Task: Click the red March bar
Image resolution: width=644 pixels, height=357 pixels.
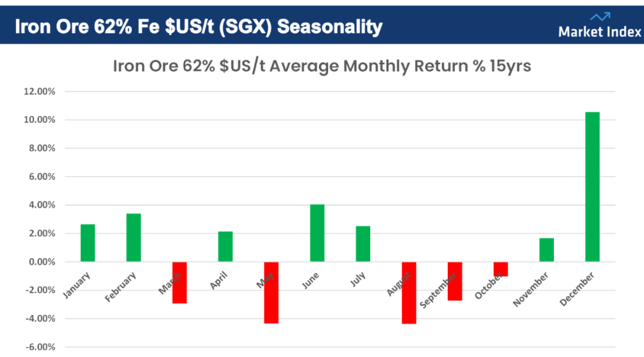Action: pos(179,283)
